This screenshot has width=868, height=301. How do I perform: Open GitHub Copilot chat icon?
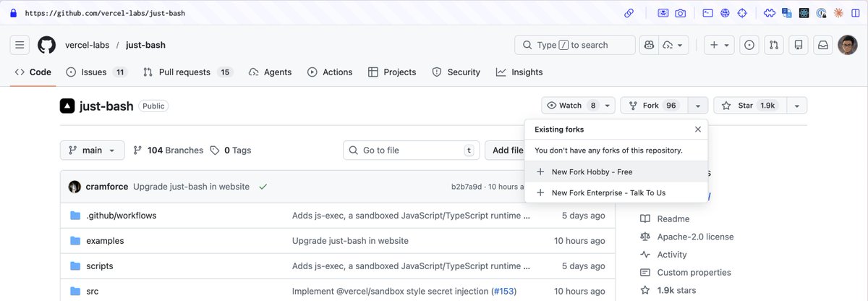pos(650,45)
